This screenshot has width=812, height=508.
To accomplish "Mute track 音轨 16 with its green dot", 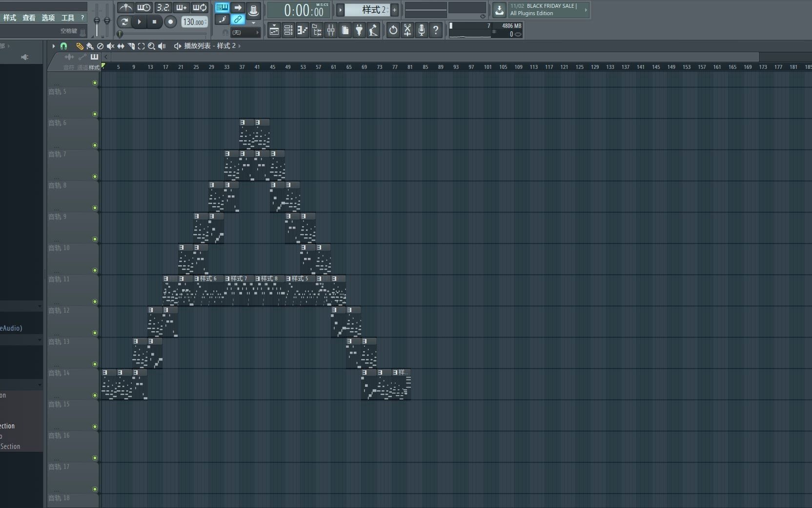I will [x=95, y=458].
